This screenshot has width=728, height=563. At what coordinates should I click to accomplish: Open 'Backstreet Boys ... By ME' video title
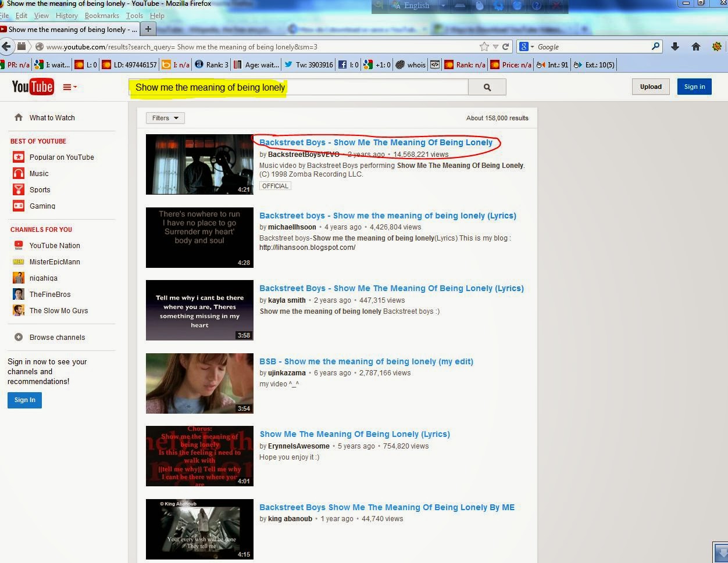[387, 507]
